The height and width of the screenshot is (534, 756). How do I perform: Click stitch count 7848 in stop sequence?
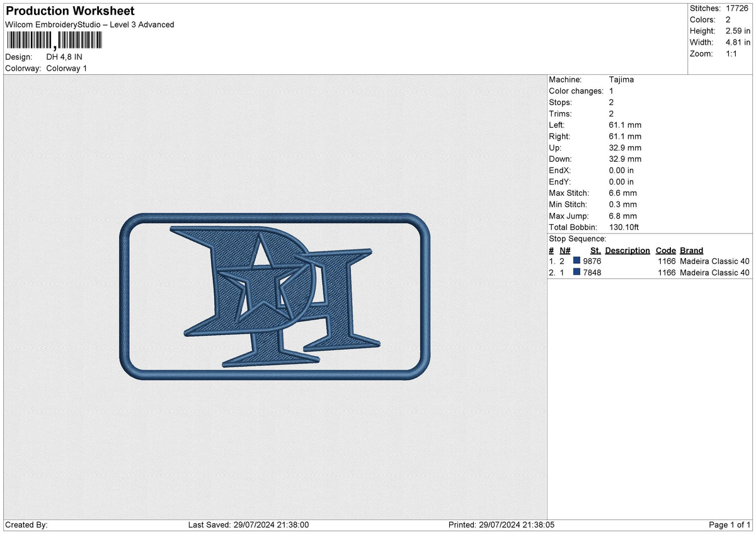592,273
